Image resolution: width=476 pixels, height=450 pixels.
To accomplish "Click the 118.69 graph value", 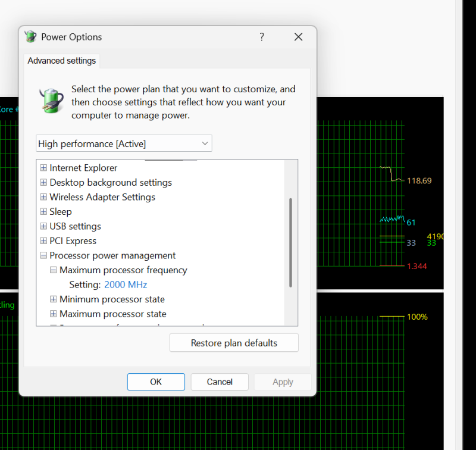I will click(419, 181).
